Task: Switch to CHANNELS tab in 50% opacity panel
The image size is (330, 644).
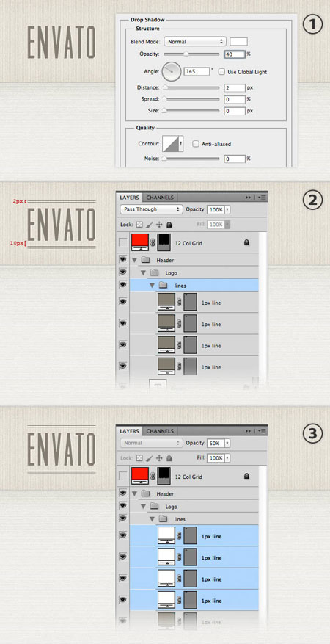Action: [x=161, y=431]
